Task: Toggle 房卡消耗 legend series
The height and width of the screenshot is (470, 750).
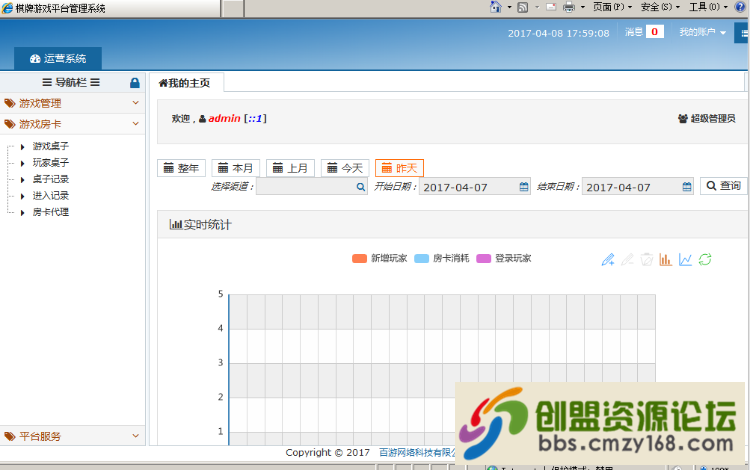Action: (x=441, y=258)
